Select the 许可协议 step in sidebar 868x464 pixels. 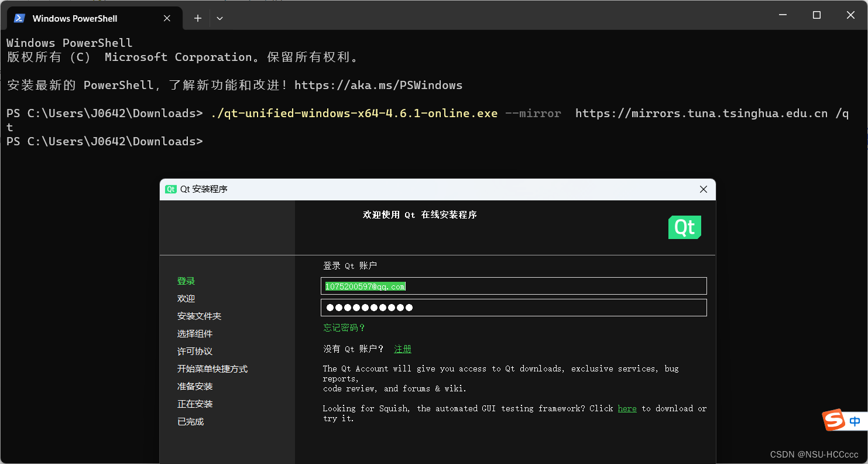pos(195,352)
